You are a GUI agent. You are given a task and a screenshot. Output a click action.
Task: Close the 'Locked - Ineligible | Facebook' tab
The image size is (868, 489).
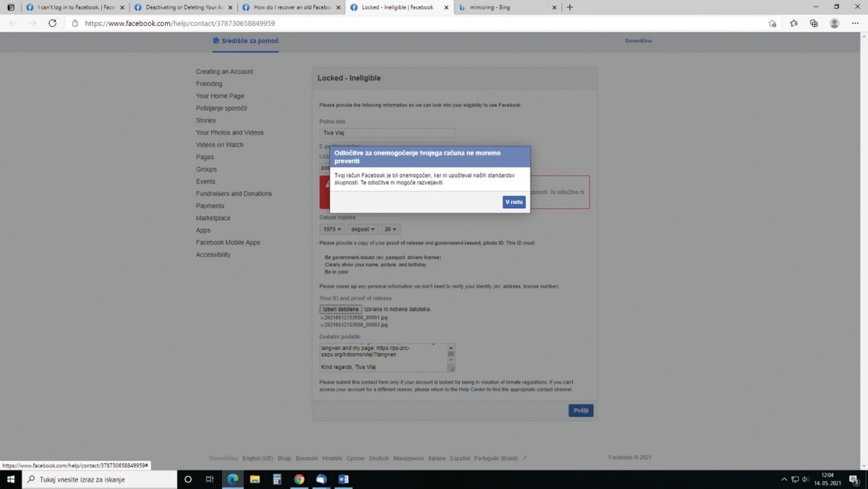pyautogui.click(x=446, y=7)
